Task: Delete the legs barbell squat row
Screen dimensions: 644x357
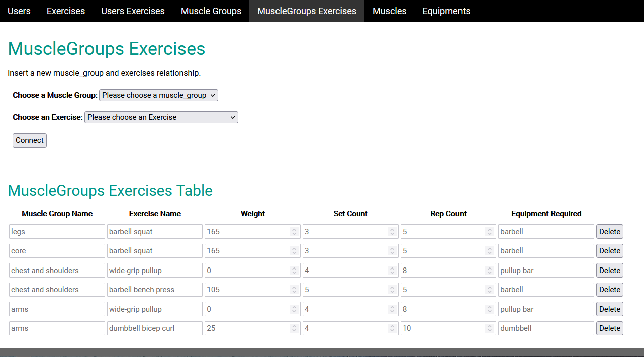Action: [610, 232]
